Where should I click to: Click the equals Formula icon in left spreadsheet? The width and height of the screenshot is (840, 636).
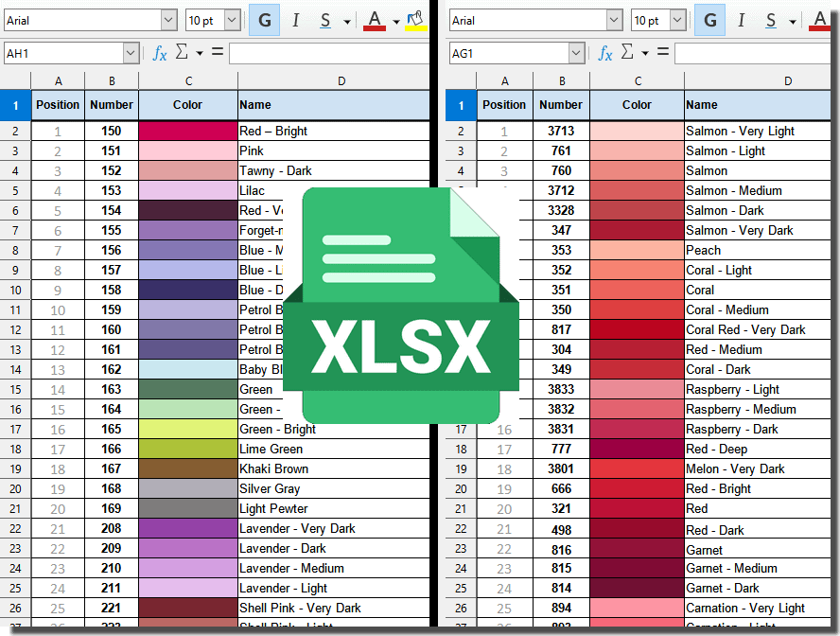point(218,53)
